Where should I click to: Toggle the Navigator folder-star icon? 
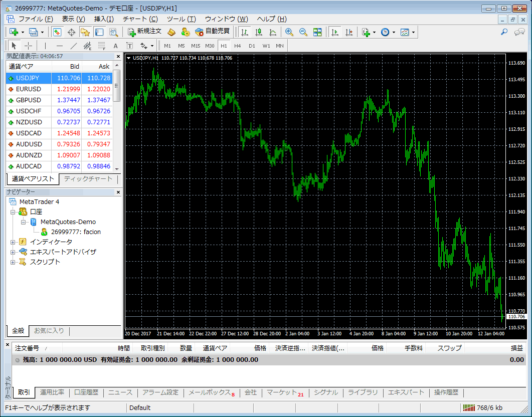point(85,32)
